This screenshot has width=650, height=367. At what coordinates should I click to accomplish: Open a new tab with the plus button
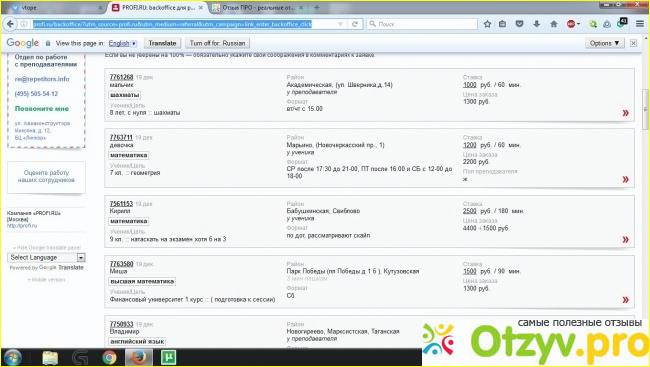point(317,7)
